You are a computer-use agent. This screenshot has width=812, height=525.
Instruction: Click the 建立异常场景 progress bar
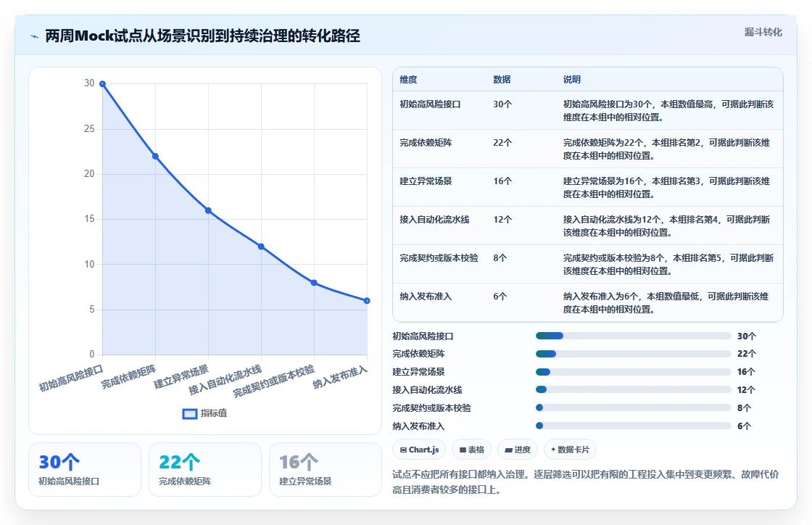coord(633,372)
